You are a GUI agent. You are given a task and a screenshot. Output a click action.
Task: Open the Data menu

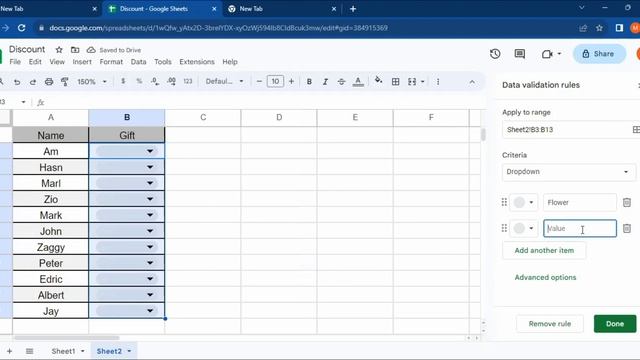(x=138, y=62)
